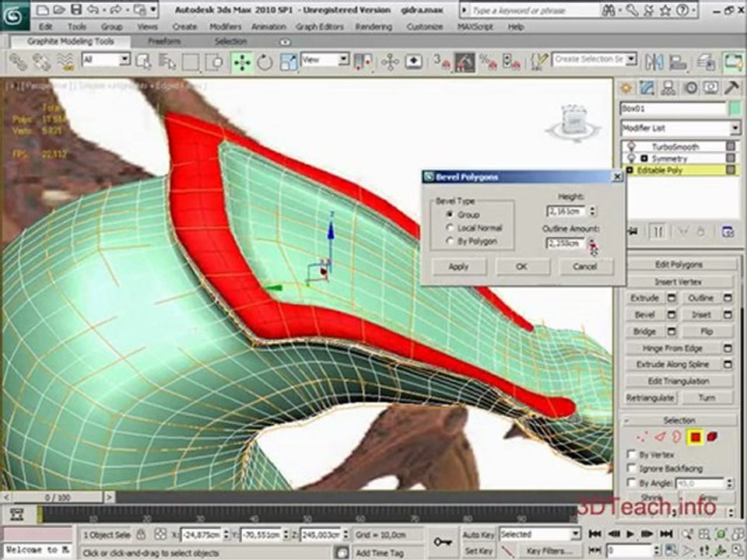Open the Display command panel tab

point(711,88)
